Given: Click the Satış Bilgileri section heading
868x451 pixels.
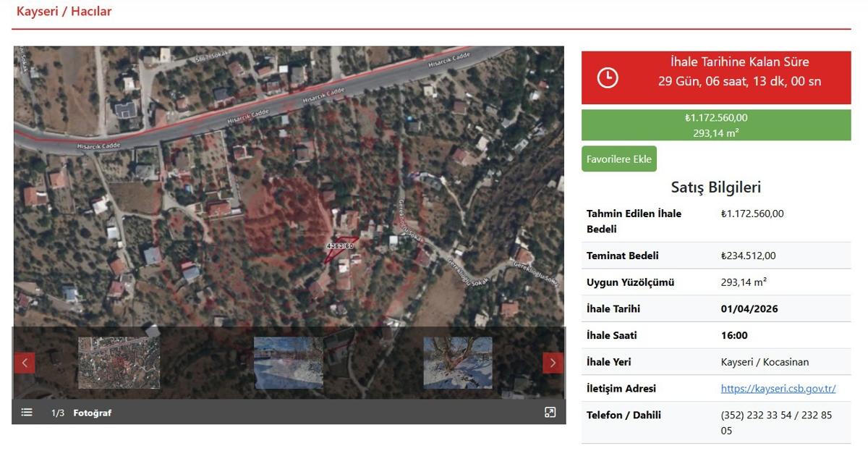Looking at the screenshot, I should coord(715,187).
